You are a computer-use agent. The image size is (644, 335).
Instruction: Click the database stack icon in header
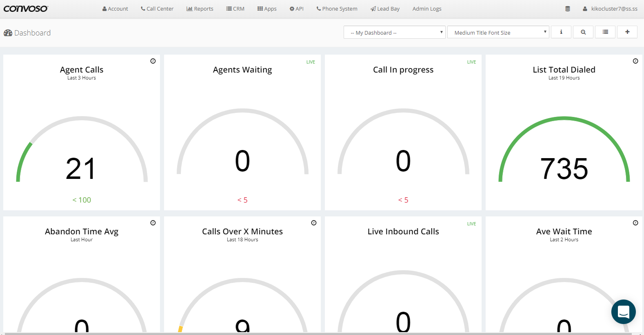[567, 9]
